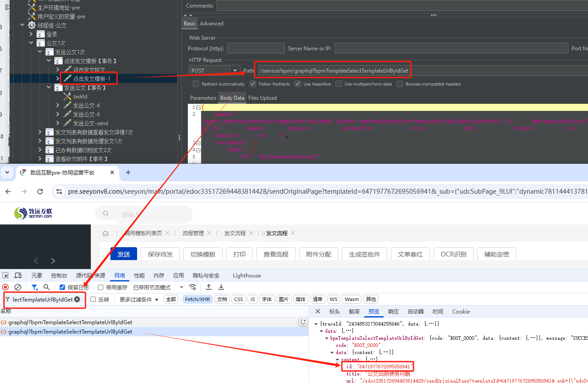Image resolution: width=588 pixels, height=383 pixels.
Task: Open the network search magnifier icon
Action: pyautogui.click(x=47, y=287)
